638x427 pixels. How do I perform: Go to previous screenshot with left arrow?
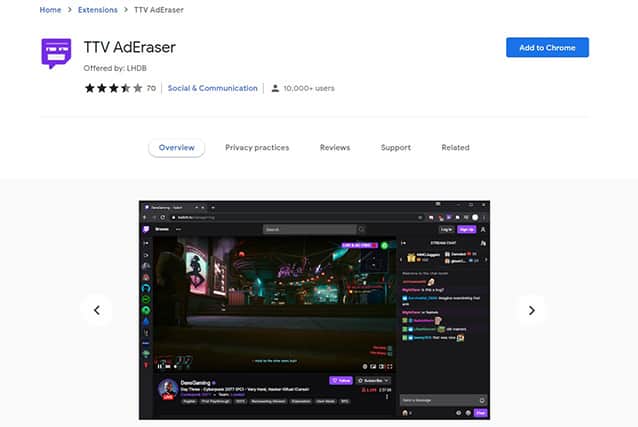coord(97,310)
